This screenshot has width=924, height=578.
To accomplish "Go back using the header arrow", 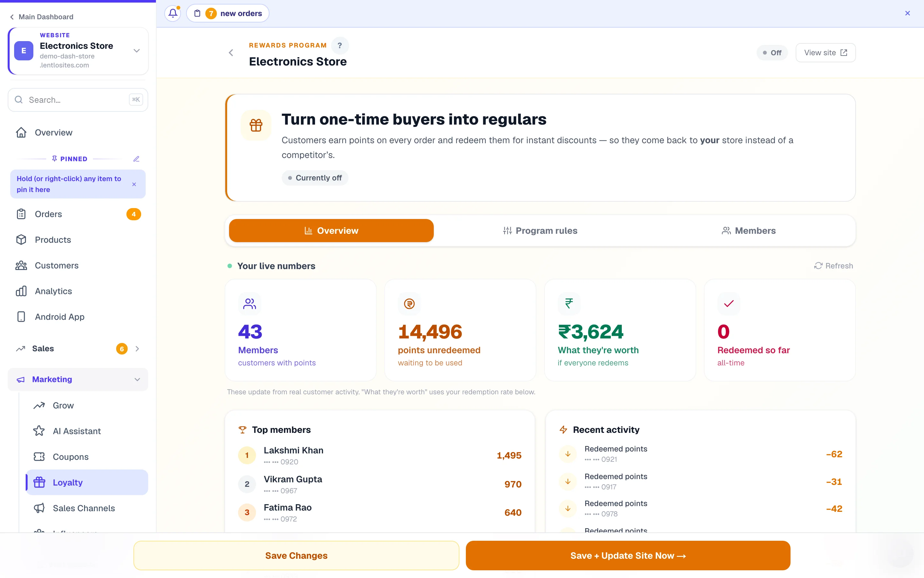I will [x=231, y=53].
